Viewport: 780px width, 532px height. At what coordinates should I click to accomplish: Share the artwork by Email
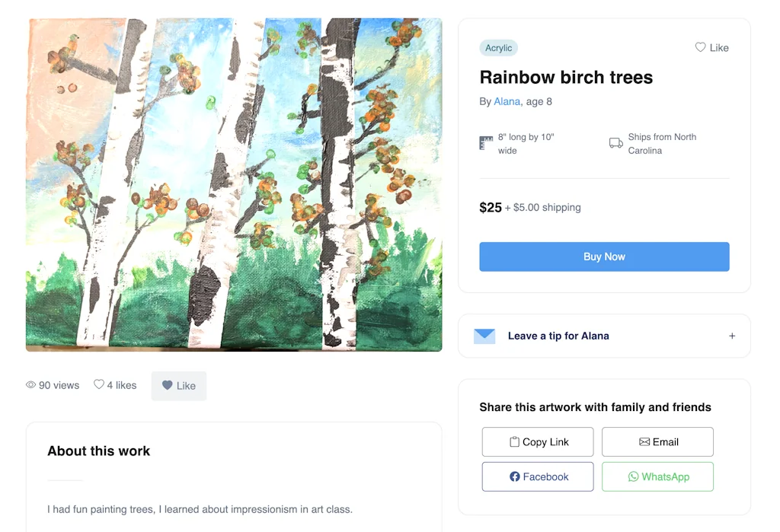pos(657,441)
